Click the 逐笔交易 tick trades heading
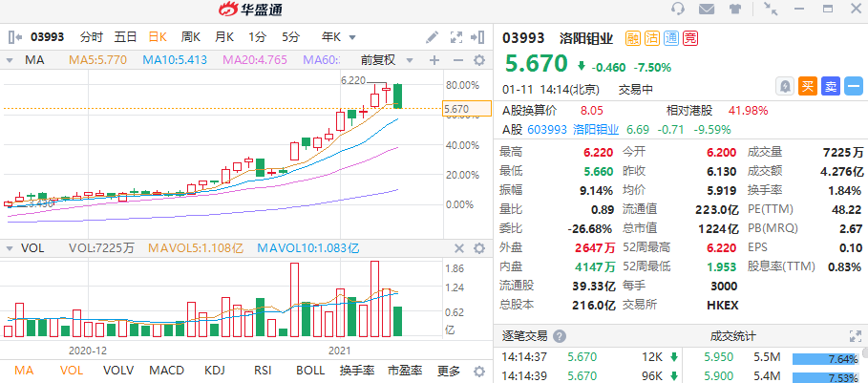The image size is (868, 383). click(524, 336)
